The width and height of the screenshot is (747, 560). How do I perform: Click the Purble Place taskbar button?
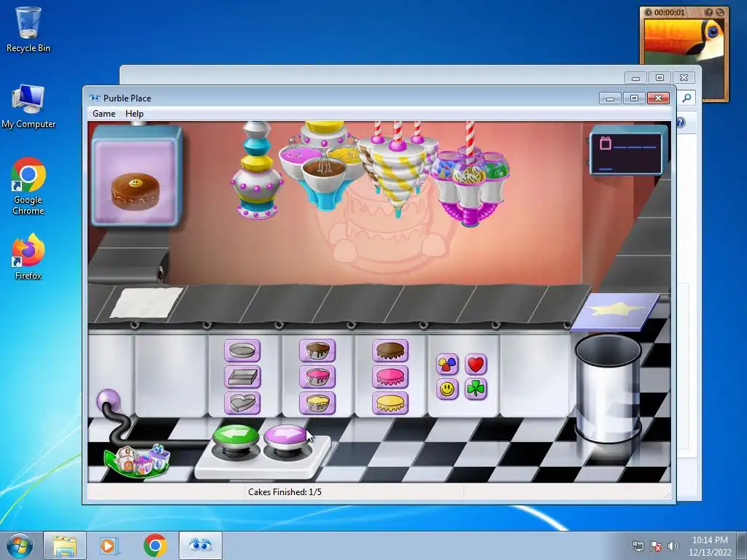point(201,545)
